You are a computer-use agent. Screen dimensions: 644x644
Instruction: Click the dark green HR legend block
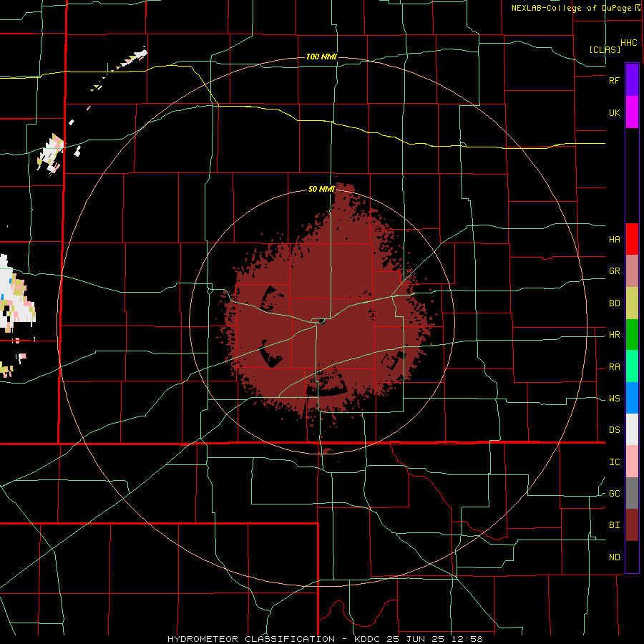point(632,335)
